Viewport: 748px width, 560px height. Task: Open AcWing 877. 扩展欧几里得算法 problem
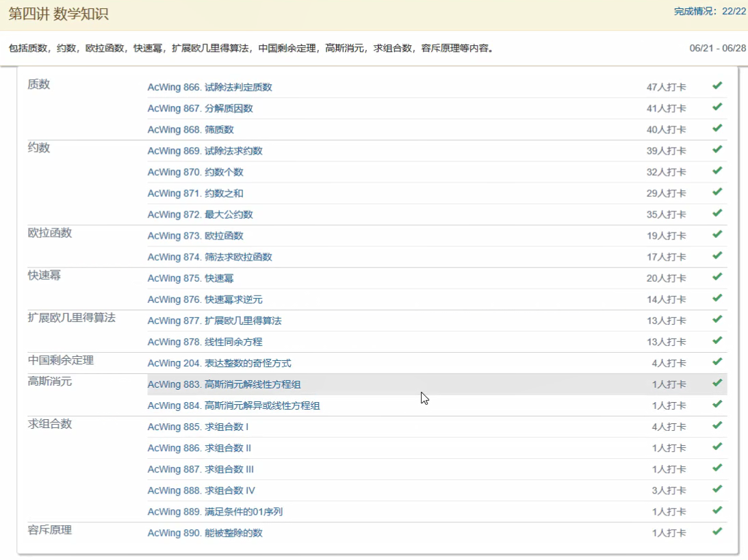coord(214,321)
